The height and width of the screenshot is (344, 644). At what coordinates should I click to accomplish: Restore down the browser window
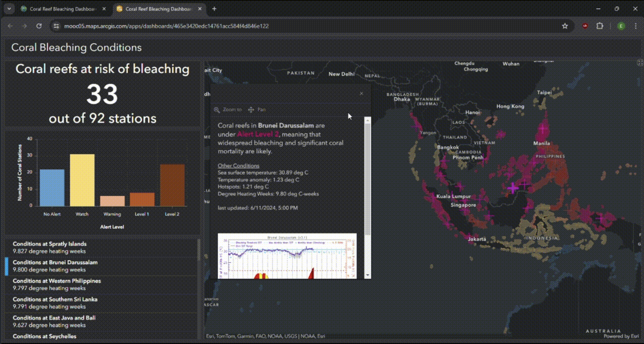pos(617,9)
